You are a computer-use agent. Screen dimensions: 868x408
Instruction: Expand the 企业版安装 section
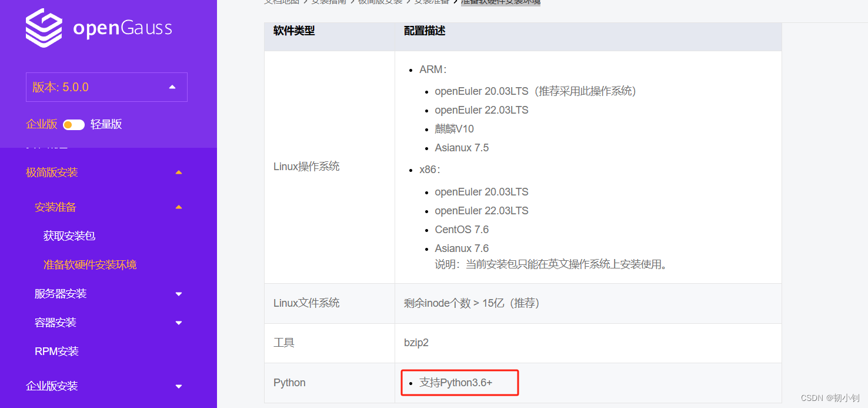(x=178, y=386)
